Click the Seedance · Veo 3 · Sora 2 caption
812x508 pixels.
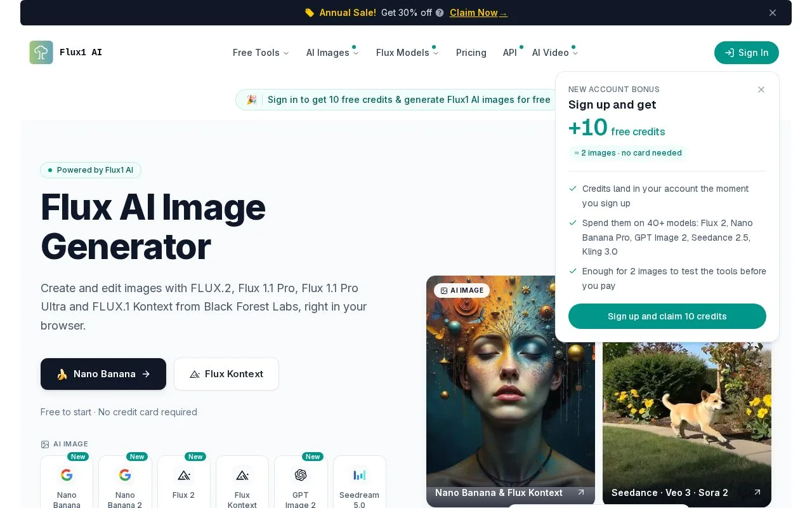[x=670, y=493]
